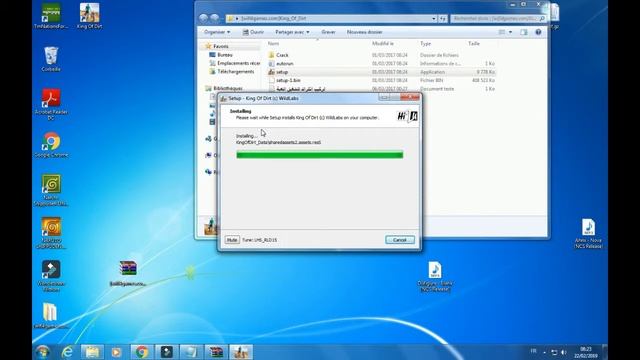
Task: Sort files by Nom column header
Action: pos(273,43)
